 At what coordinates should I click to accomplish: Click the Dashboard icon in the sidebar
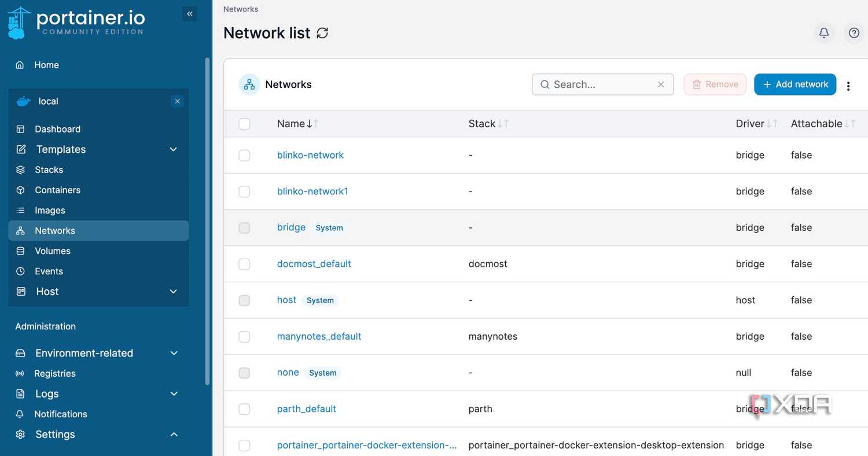click(21, 129)
